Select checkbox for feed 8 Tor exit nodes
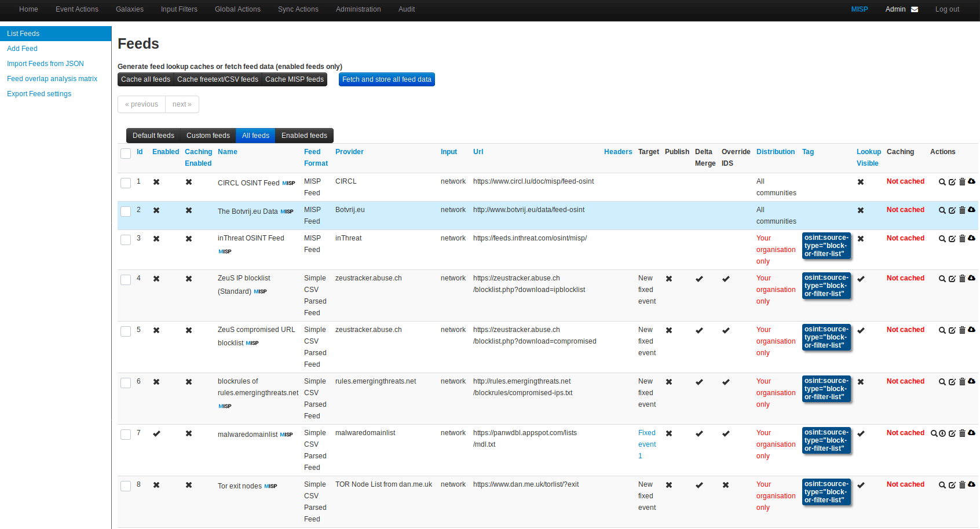This screenshot has height=529, width=980. [126, 486]
